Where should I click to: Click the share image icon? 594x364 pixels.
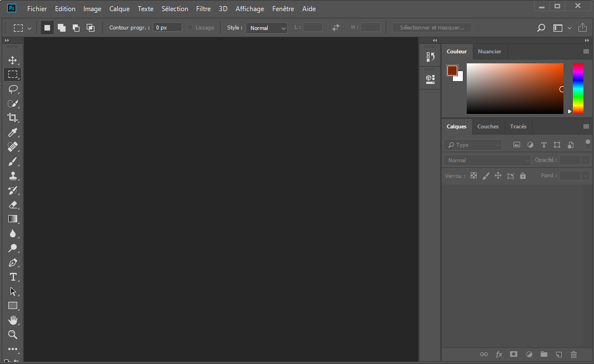[582, 27]
